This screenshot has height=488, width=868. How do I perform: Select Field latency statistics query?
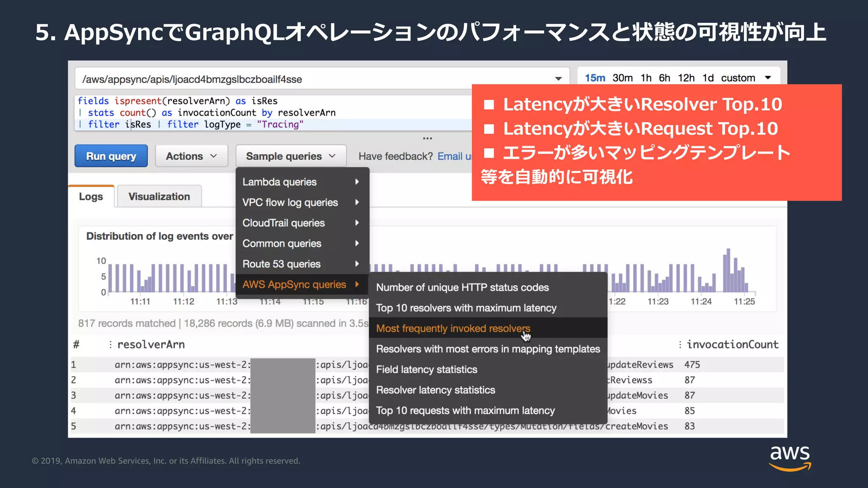tap(488, 369)
